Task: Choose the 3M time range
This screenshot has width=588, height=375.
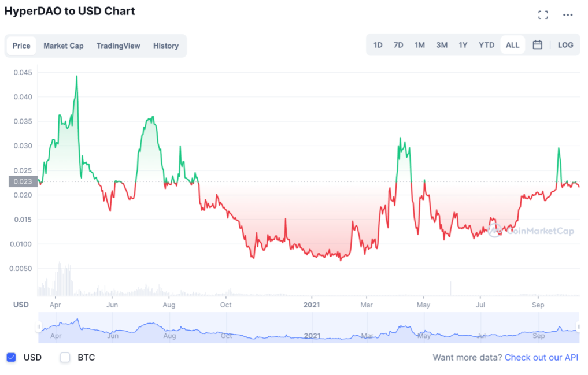Action: pyautogui.click(x=441, y=45)
